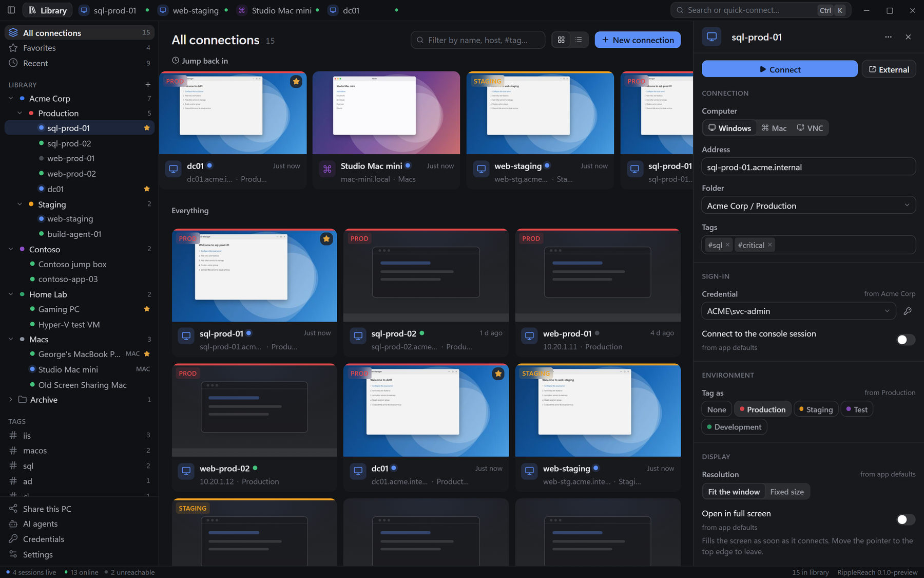Remove the #critical tag
The image size is (924, 578).
click(769, 245)
